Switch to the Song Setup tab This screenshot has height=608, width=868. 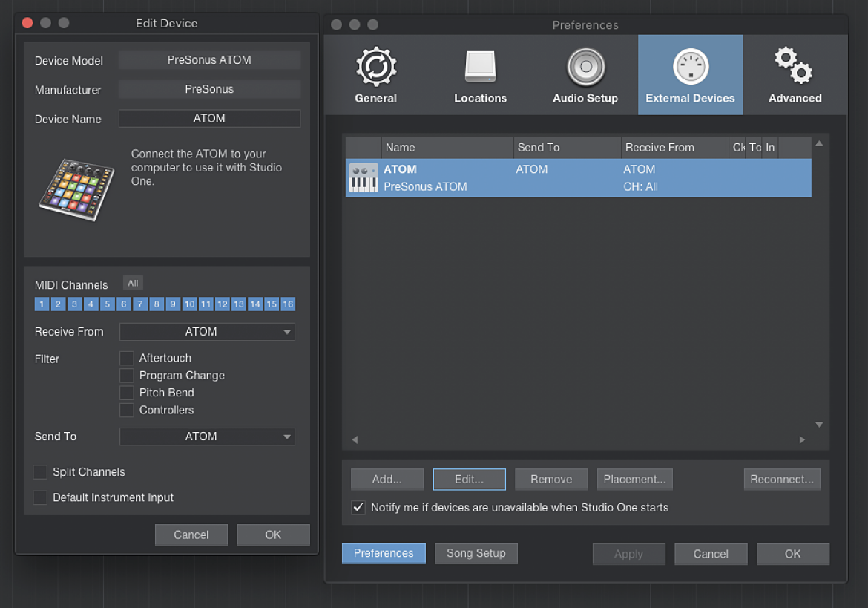point(476,553)
